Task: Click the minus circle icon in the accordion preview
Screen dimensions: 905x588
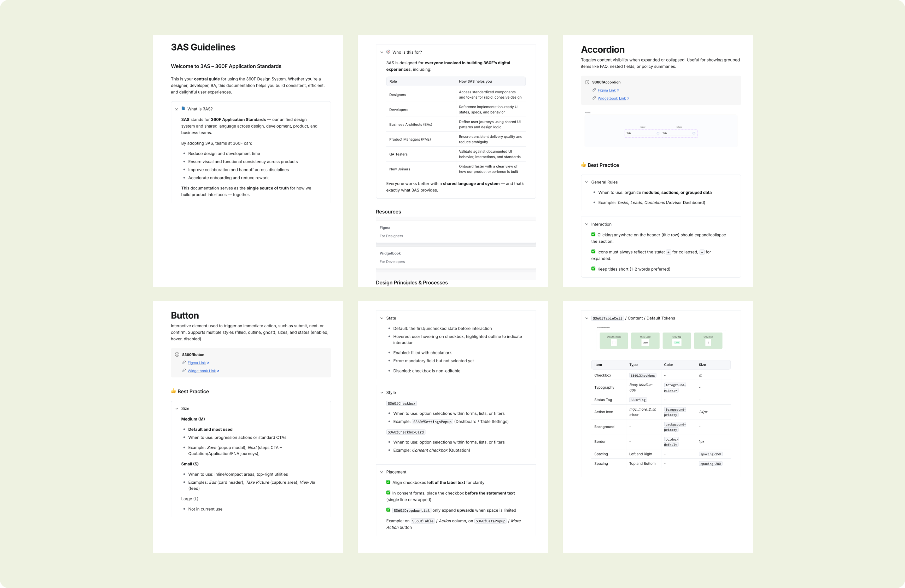Action: point(694,133)
